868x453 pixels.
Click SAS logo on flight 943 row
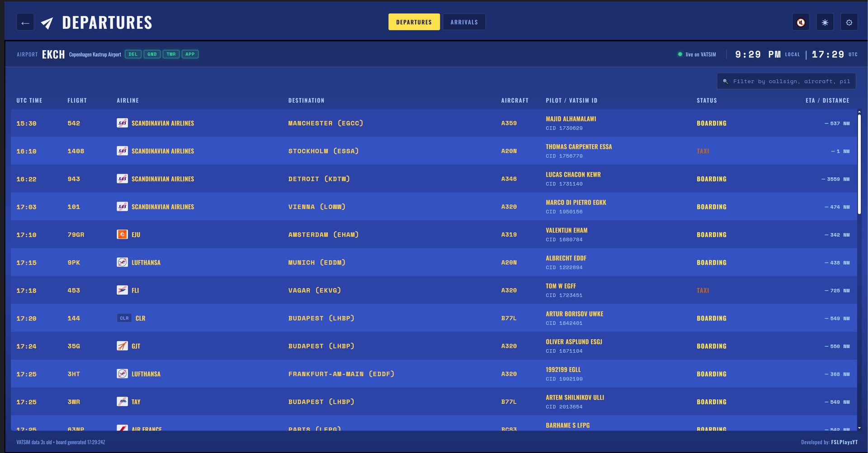(122, 179)
